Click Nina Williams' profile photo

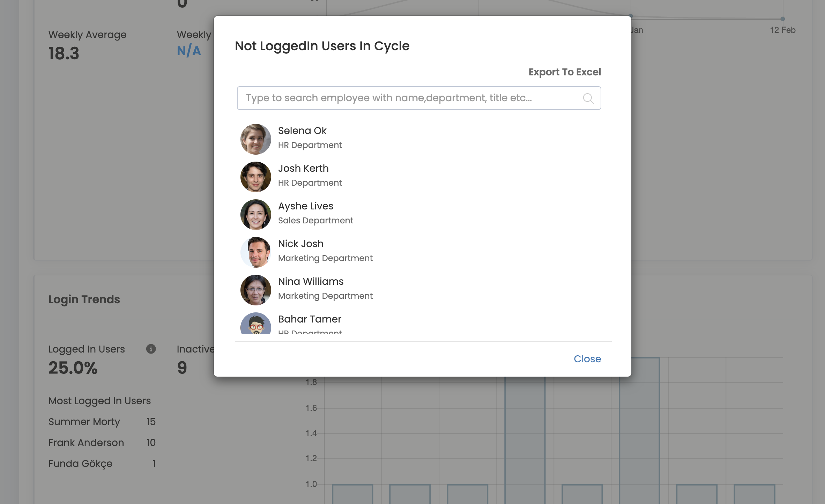pos(255,290)
